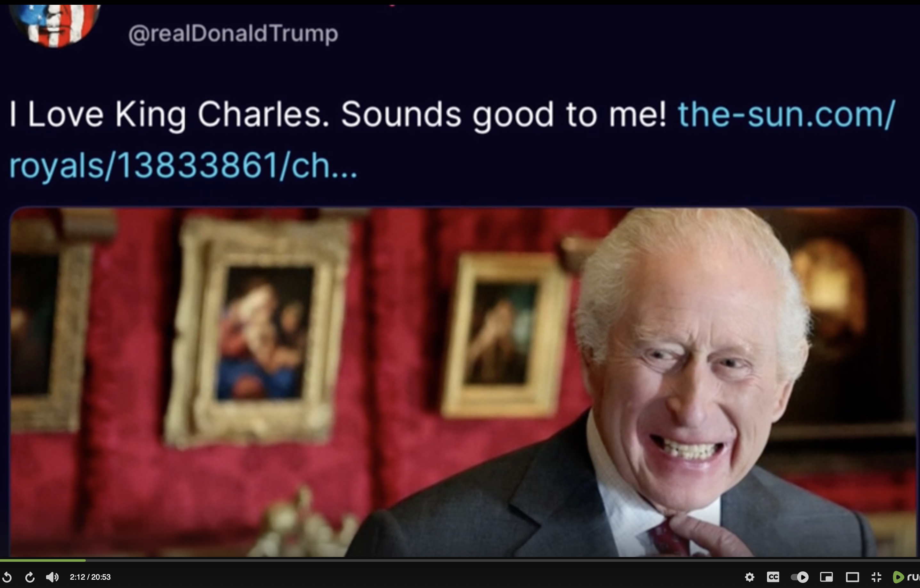Click the King Charles photo in the tweet
This screenshot has height=588, width=920.
[463, 382]
